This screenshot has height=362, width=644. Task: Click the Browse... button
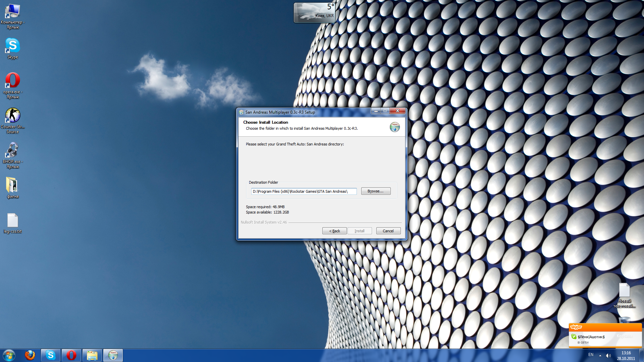click(x=375, y=191)
